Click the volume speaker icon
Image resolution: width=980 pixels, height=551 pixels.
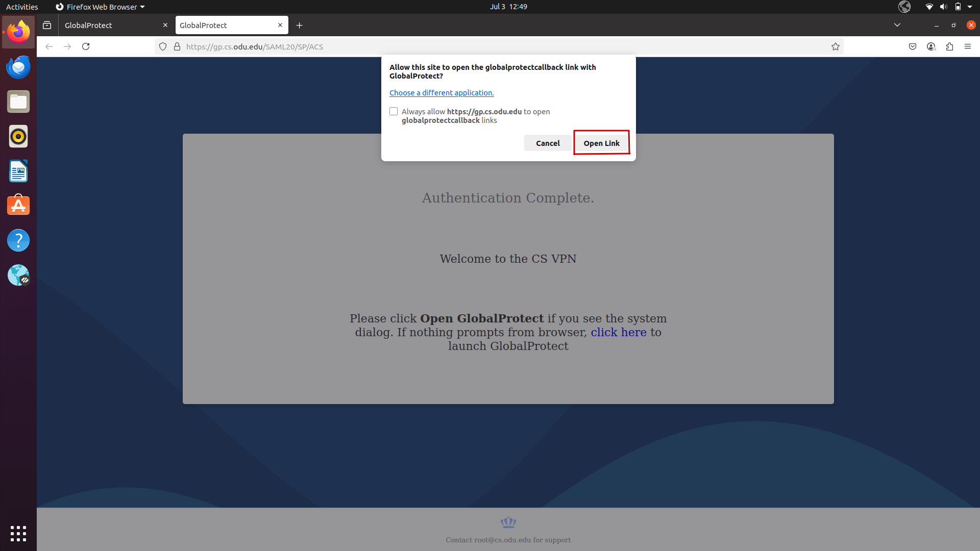tap(943, 7)
